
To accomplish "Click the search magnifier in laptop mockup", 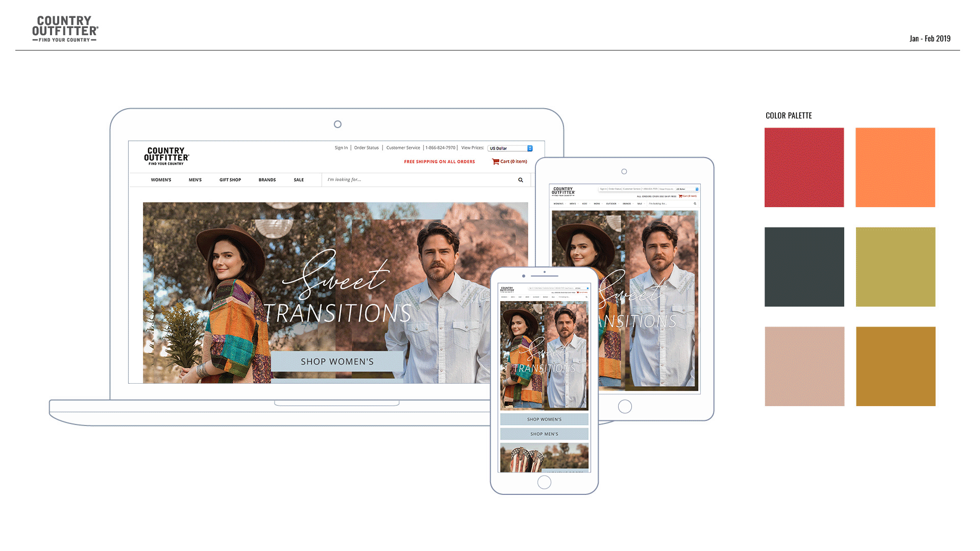I will pos(521,180).
